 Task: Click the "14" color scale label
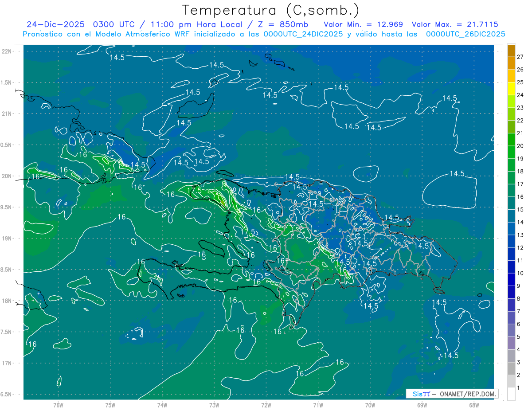point(520,222)
